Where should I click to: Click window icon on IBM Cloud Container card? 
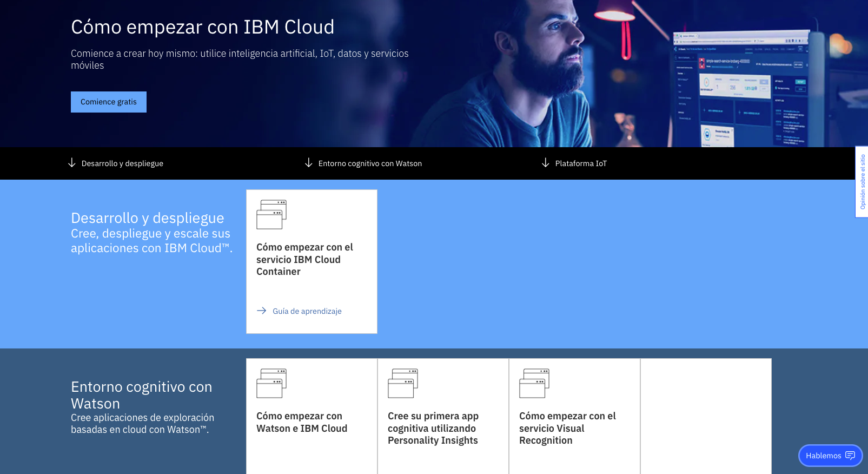pos(271,214)
